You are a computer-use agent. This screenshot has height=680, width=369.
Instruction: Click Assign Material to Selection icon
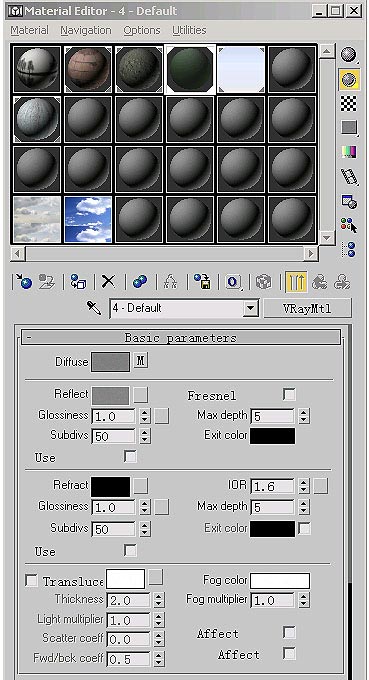click(x=78, y=282)
